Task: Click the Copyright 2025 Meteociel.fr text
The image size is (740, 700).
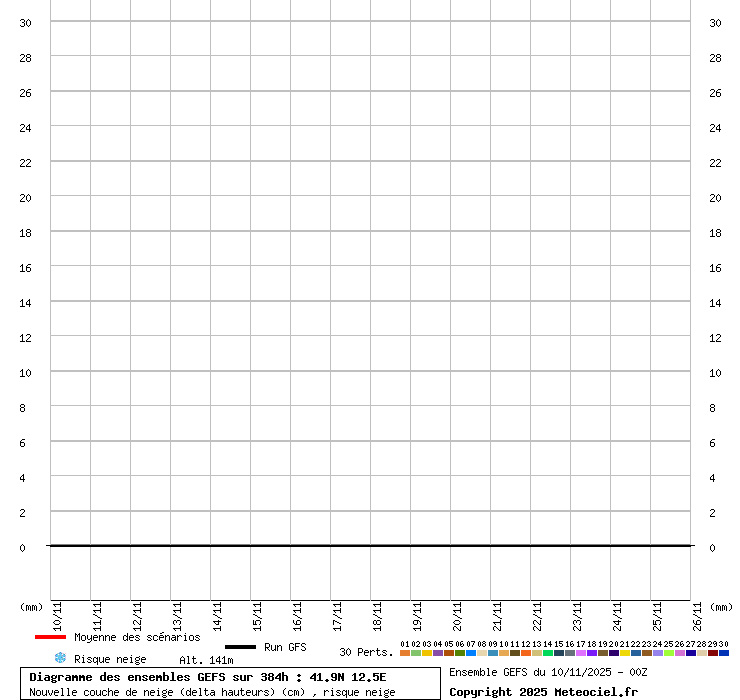Action: click(x=543, y=692)
